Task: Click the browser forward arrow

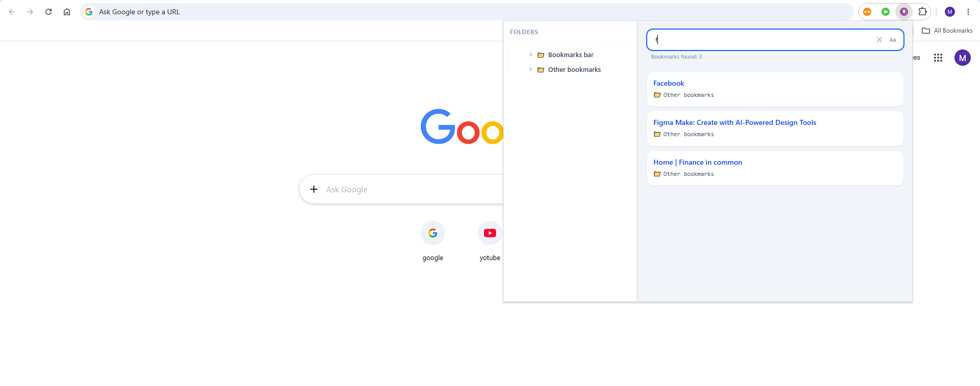Action: [30, 12]
